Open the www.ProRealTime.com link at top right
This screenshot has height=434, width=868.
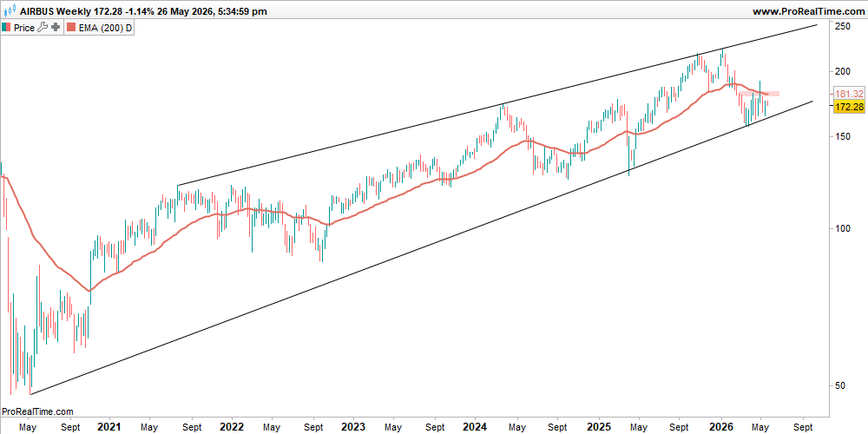tap(808, 10)
